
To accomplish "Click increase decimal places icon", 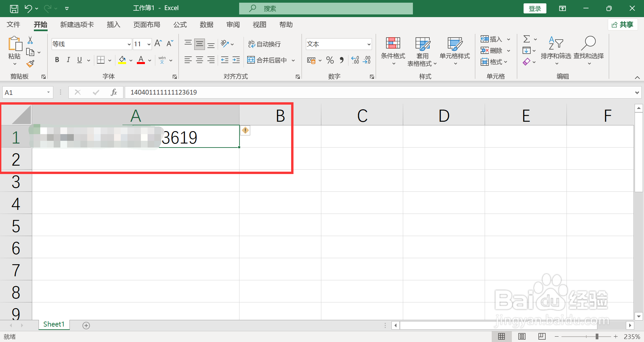I will 355,60.
